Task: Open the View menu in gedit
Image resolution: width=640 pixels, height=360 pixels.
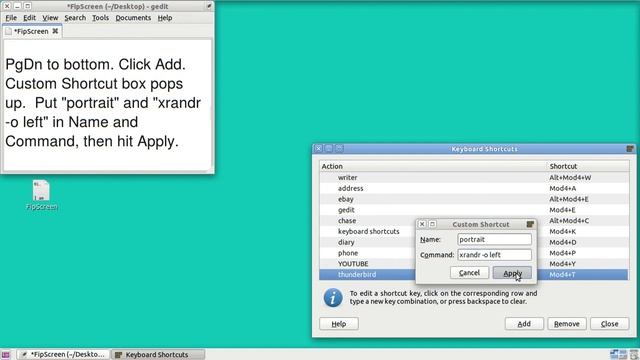Action: pos(50,18)
